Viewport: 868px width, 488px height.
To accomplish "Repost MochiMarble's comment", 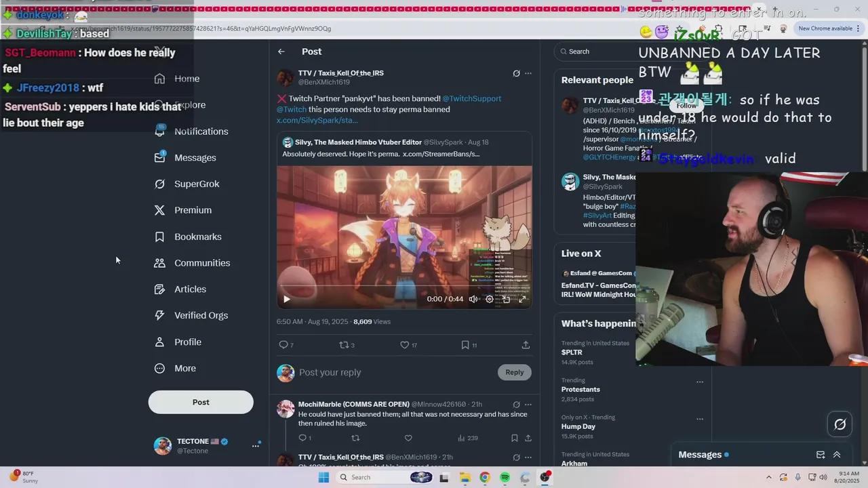I will (355, 438).
